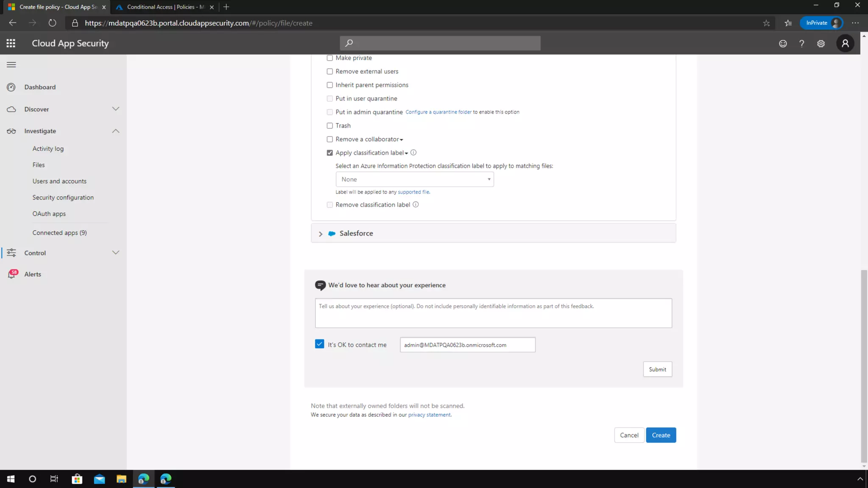Uncheck Apply classification label checkbox

click(330, 153)
